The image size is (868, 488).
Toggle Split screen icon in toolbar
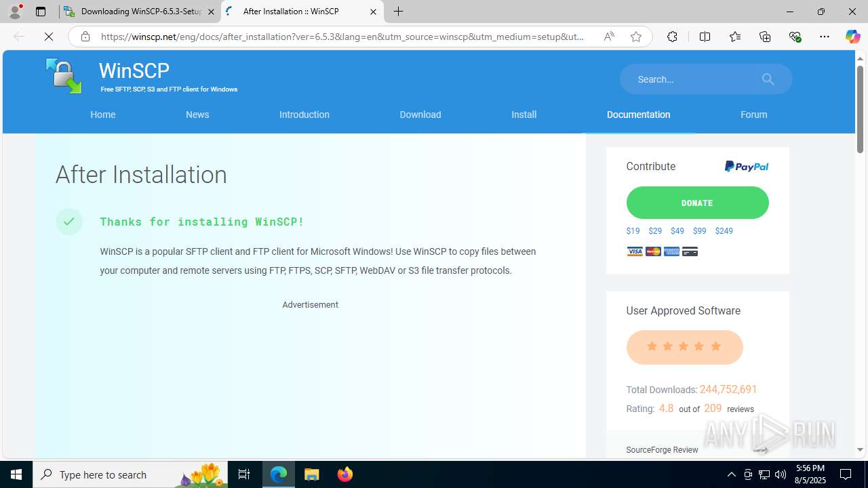click(x=705, y=37)
